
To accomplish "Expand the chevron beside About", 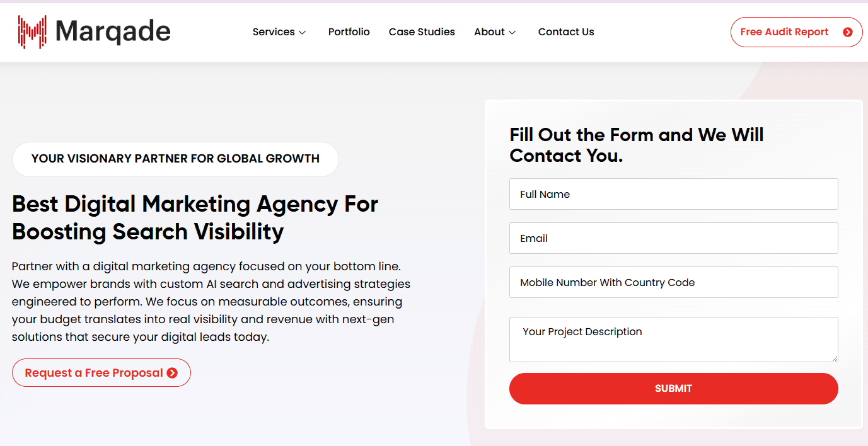I will pos(512,33).
